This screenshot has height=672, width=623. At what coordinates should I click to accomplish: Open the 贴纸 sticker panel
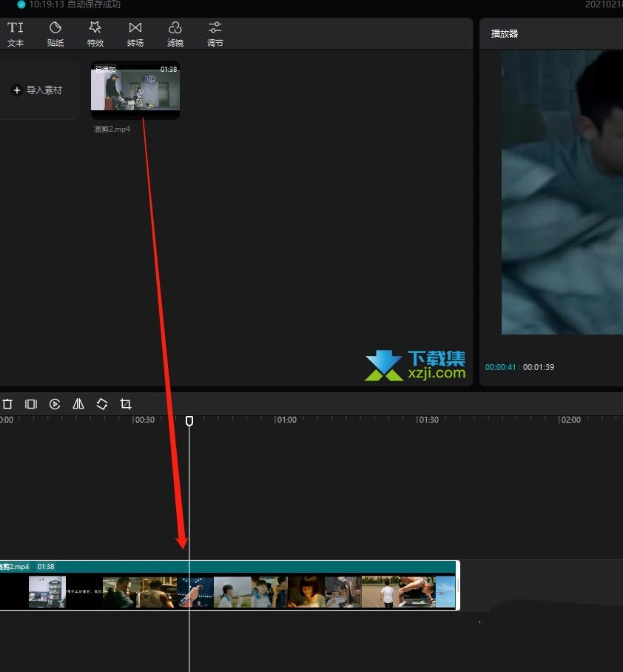coord(55,33)
